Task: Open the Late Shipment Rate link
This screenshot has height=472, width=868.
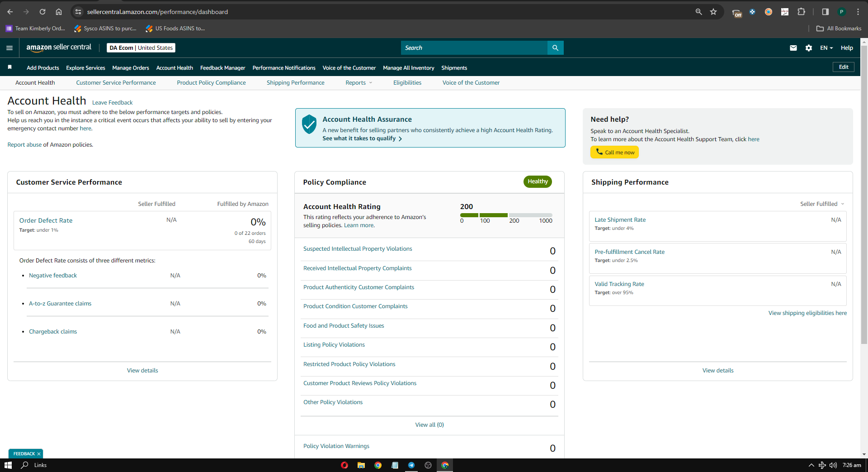Action: [x=620, y=220]
